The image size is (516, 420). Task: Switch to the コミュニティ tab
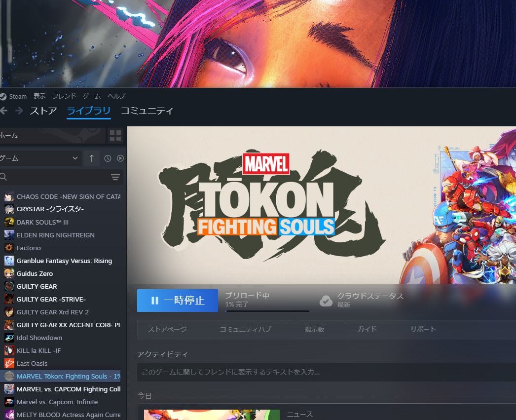point(147,111)
